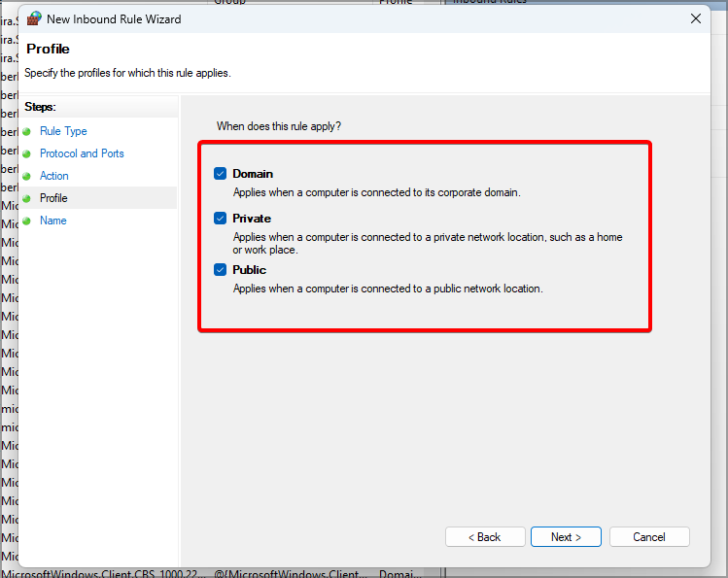Toggle the Private profile checkbox
Viewport: 728px width, 578px height.
point(220,218)
